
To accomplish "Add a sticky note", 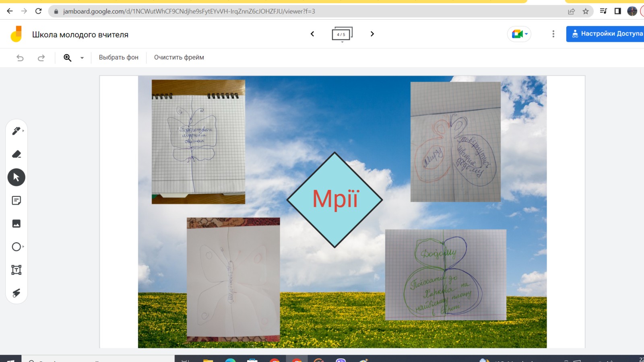I will (x=16, y=200).
